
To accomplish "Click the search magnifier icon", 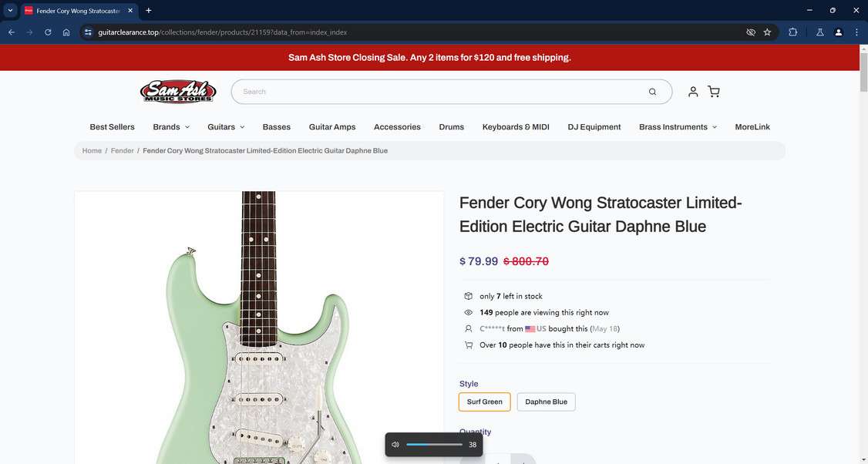I will pos(652,92).
